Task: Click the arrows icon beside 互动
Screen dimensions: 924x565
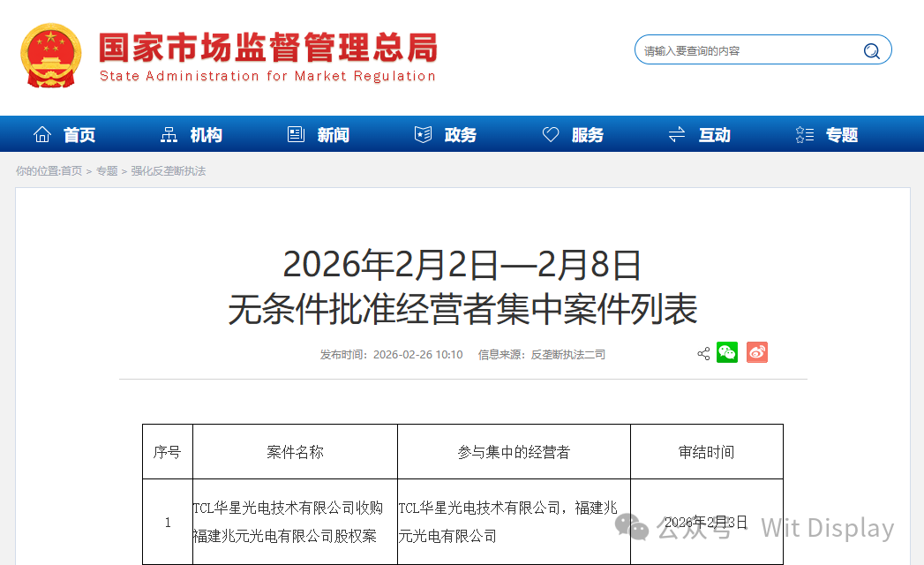Action: pyautogui.click(x=676, y=133)
